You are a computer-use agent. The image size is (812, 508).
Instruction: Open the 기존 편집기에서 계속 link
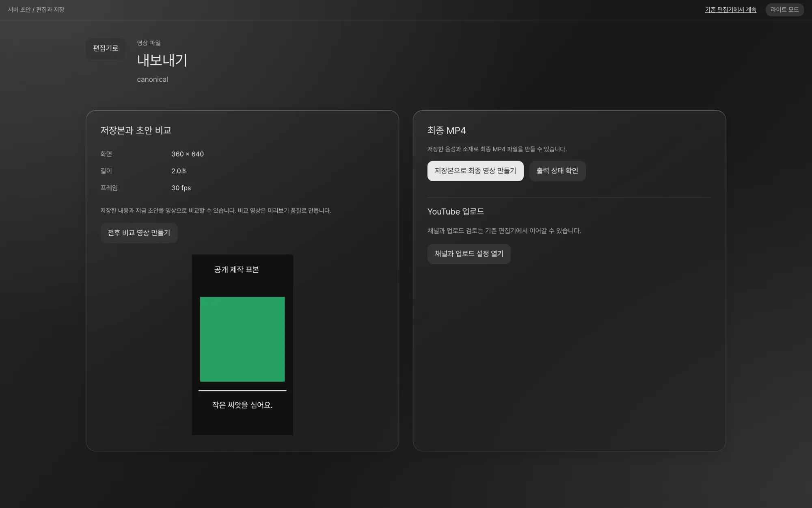[730, 10]
